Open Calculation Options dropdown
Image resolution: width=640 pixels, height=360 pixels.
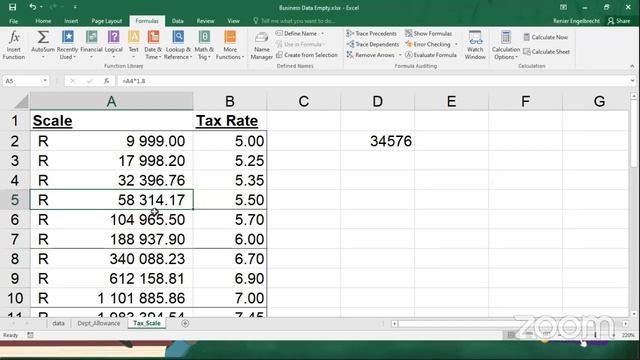pos(505,45)
